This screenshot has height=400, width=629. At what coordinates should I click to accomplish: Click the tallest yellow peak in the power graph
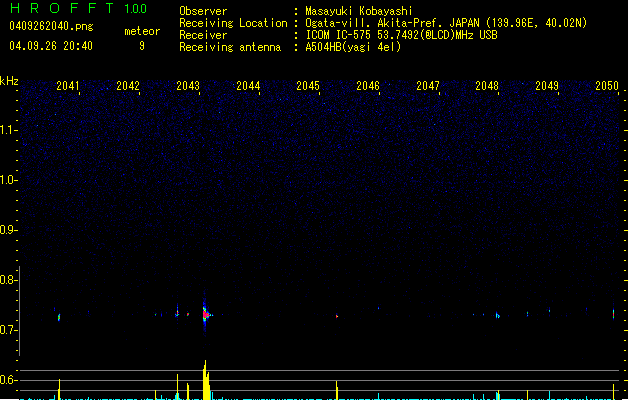pos(206,380)
